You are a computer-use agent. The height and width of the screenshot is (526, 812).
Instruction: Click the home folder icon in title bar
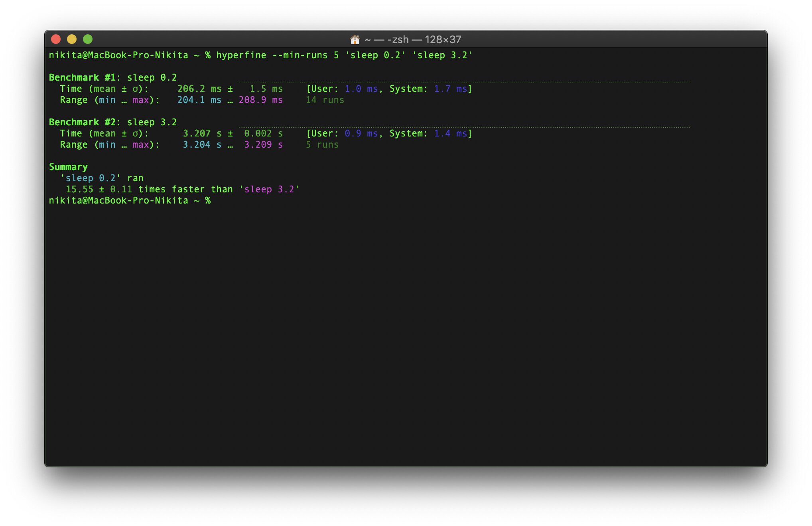tap(355, 40)
